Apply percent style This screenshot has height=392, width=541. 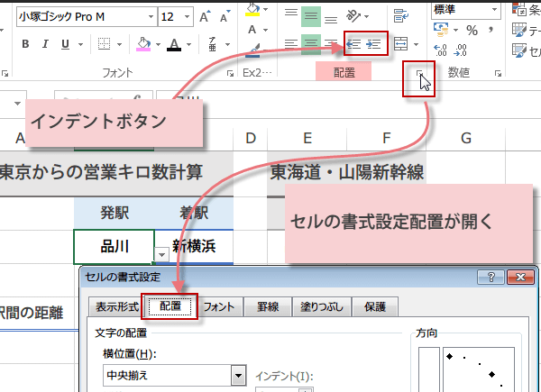click(x=472, y=31)
